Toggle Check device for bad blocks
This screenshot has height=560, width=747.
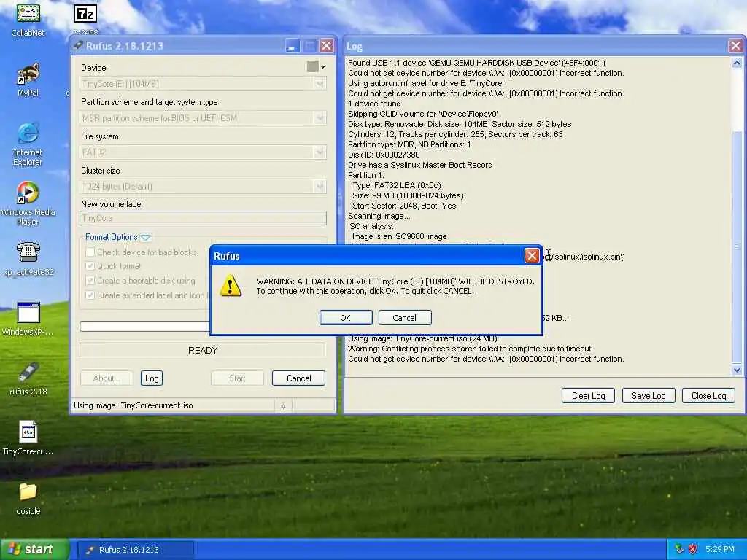tap(90, 252)
